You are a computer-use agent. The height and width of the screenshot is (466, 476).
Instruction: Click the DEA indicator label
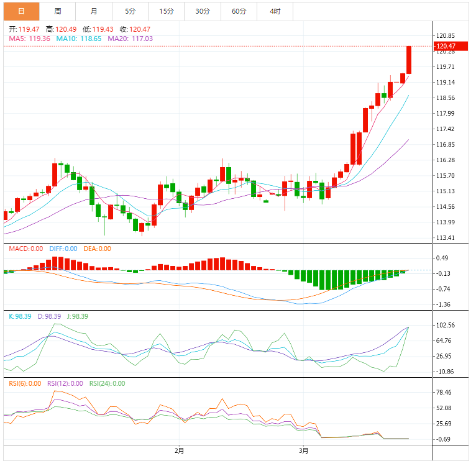coord(96,249)
